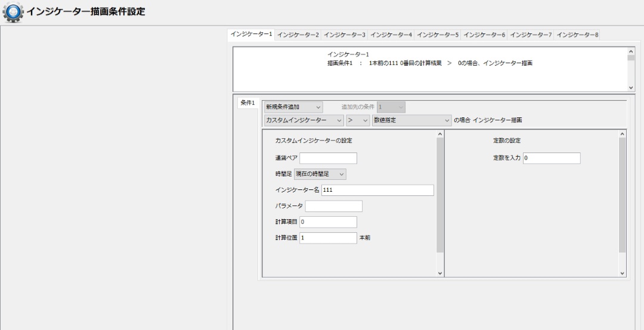The height and width of the screenshot is (330, 644).
Task: Click the 定数を入力 value field
Action: pos(552,158)
